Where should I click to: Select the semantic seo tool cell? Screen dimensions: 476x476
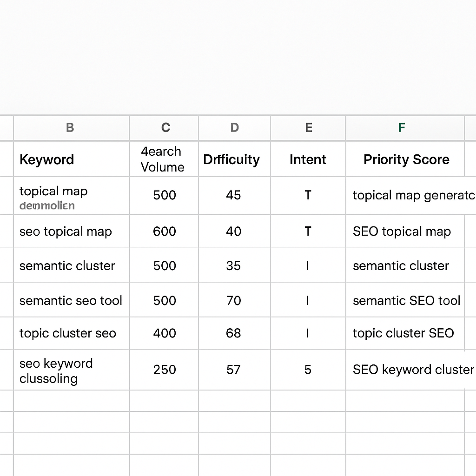pos(70,300)
